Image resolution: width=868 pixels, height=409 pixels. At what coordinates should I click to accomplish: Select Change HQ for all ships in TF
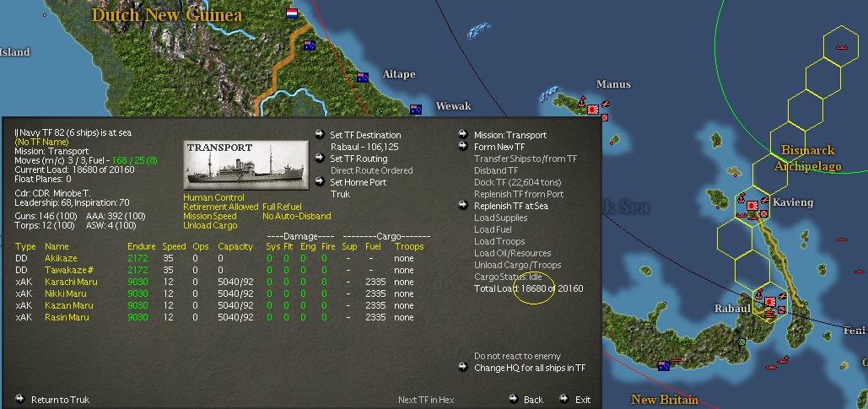530,368
